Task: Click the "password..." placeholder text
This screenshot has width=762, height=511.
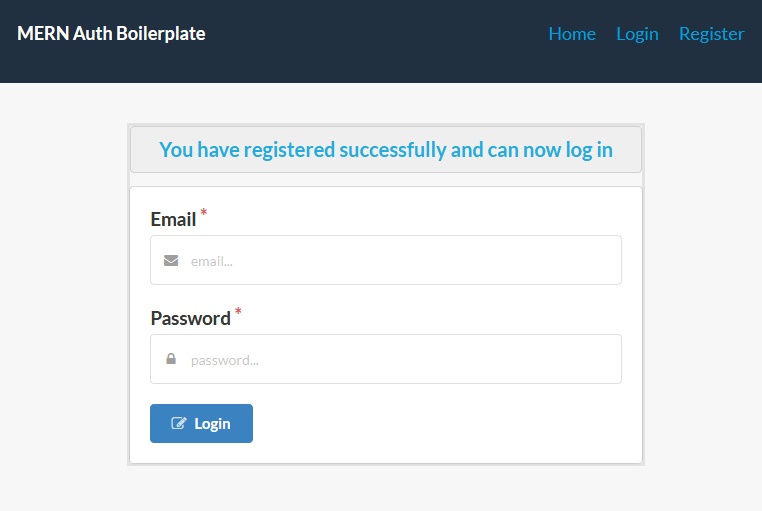Action: pos(225,360)
